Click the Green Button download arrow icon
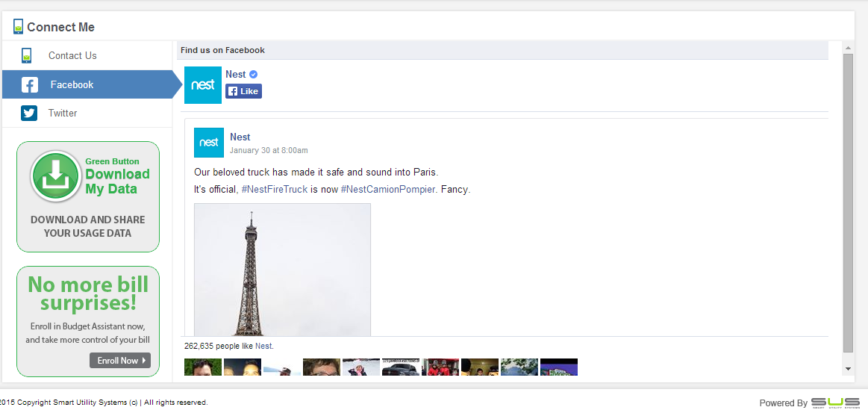This screenshot has height=413, width=868. click(55, 176)
